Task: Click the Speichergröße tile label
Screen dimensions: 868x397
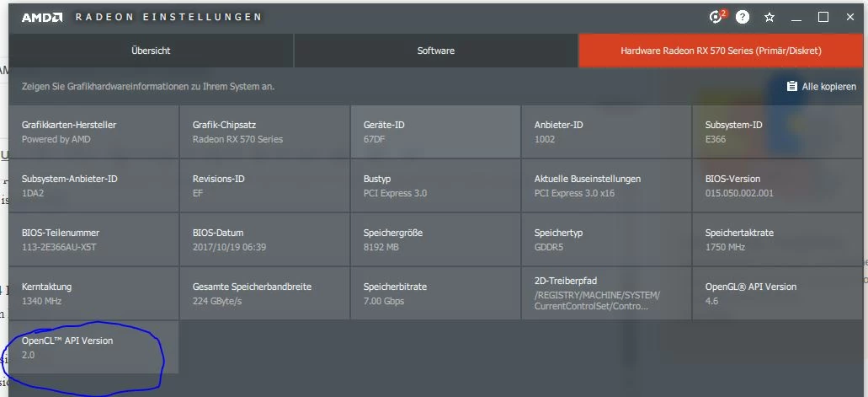Action: pos(393,233)
